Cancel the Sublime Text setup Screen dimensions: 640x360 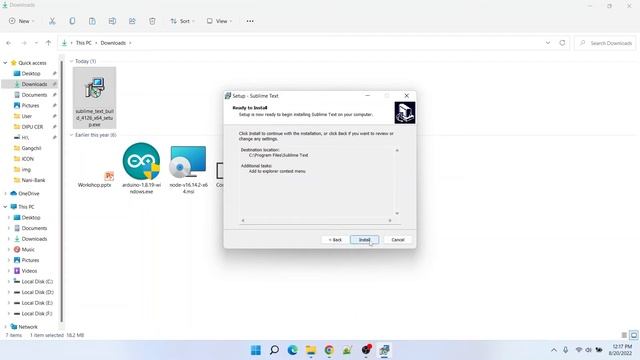pyautogui.click(x=398, y=240)
